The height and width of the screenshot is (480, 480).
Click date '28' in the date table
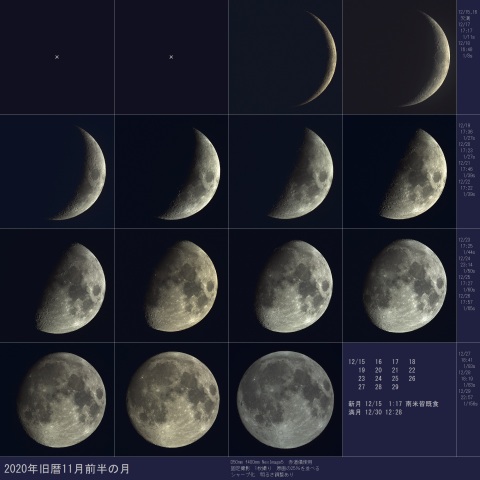click(x=378, y=387)
